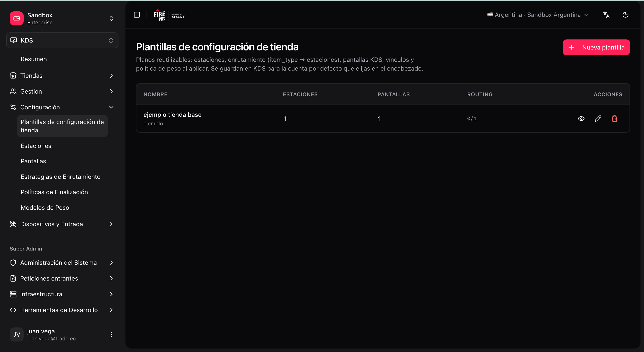Screen dimensions: 644x352
Task: Open Estaciones in the sidebar
Action: pos(36,146)
